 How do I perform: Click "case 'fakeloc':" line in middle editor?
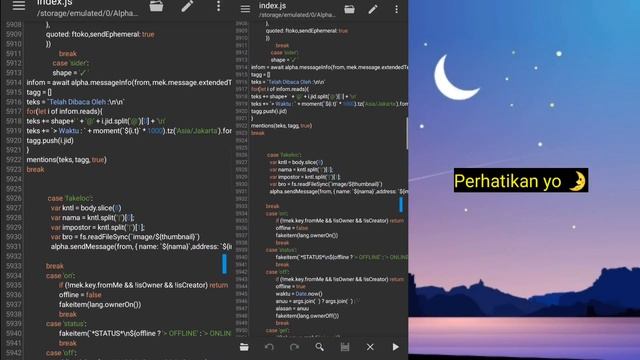point(284,155)
